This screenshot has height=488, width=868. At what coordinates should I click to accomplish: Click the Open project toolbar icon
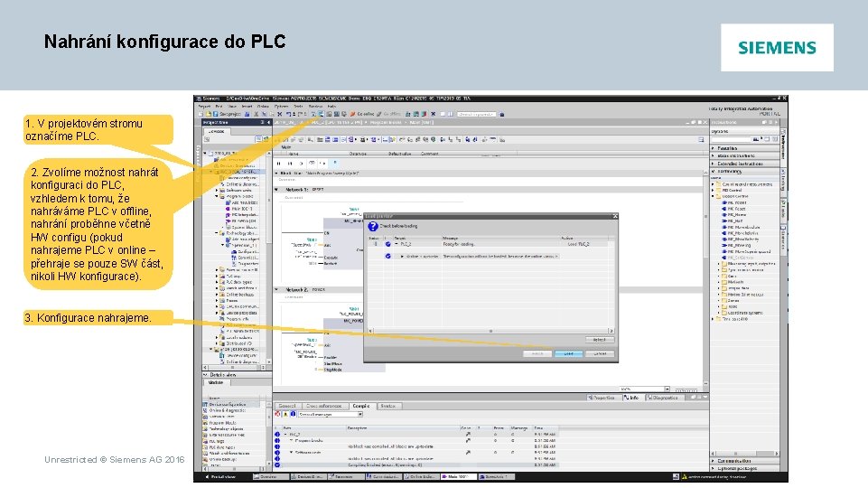pos(208,114)
